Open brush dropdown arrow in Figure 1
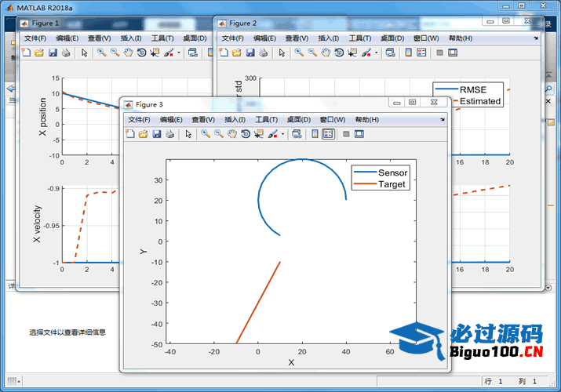 [x=179, y=53]
